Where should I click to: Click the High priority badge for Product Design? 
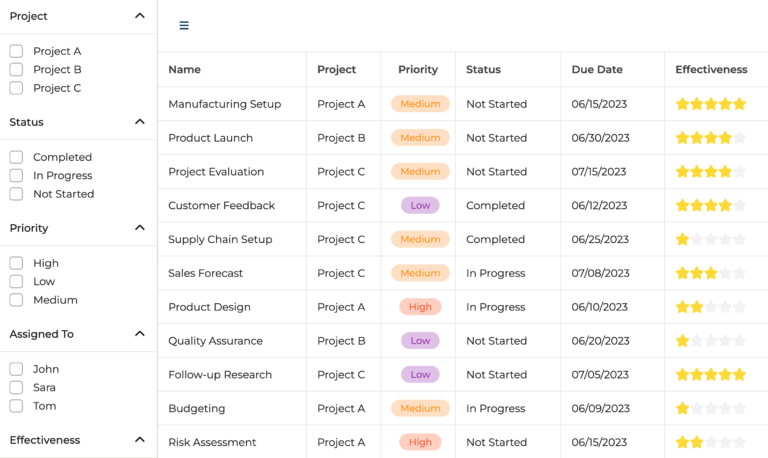pos(420,307)
